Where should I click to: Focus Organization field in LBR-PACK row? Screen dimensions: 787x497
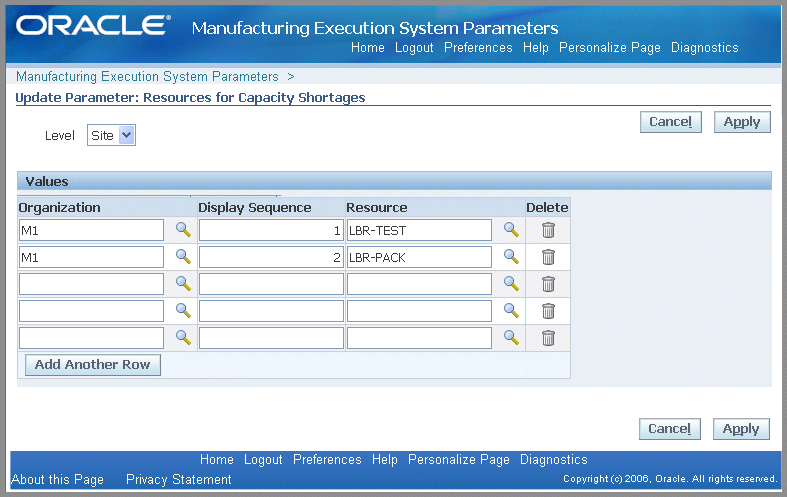(91, 258)
